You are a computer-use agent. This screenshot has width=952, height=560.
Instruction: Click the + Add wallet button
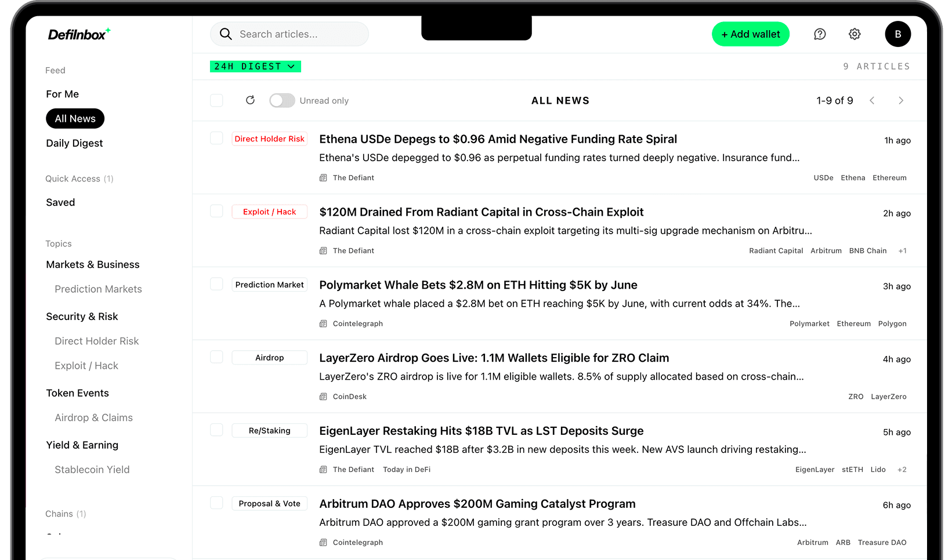[x=751, y=34]
